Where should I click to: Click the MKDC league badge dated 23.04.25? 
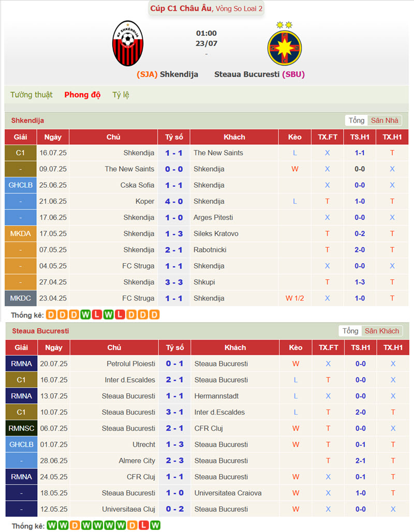coord(20,298)
